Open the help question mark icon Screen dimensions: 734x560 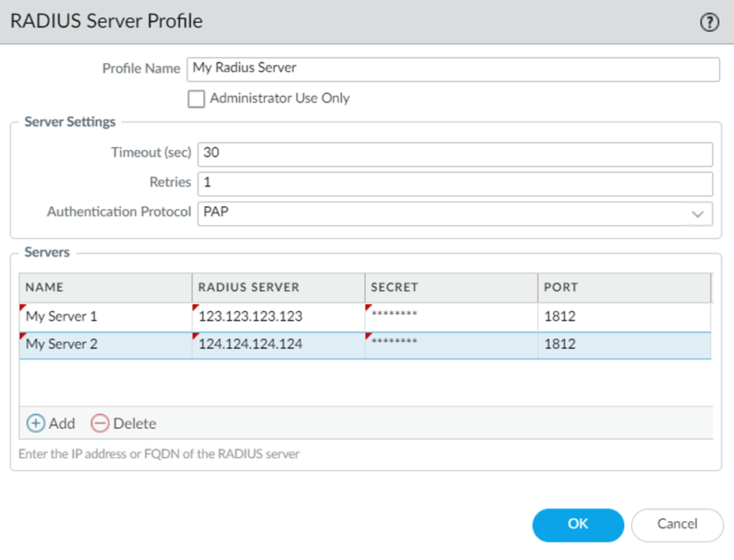tap(709, 22)
